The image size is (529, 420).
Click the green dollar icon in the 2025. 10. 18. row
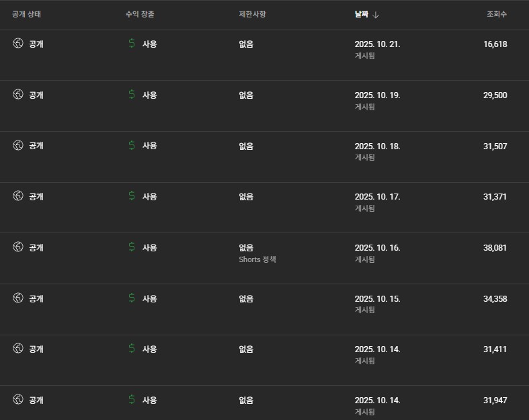132,145
